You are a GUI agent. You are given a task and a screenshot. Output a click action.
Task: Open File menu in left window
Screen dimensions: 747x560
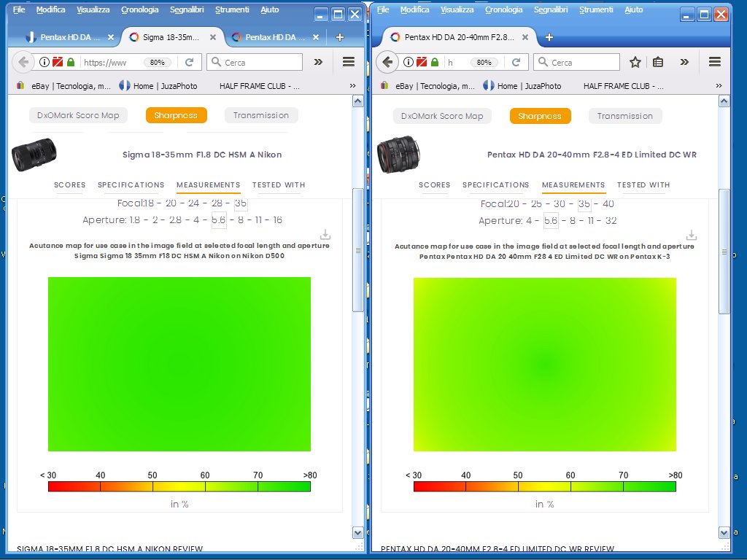tap(19, 9)
